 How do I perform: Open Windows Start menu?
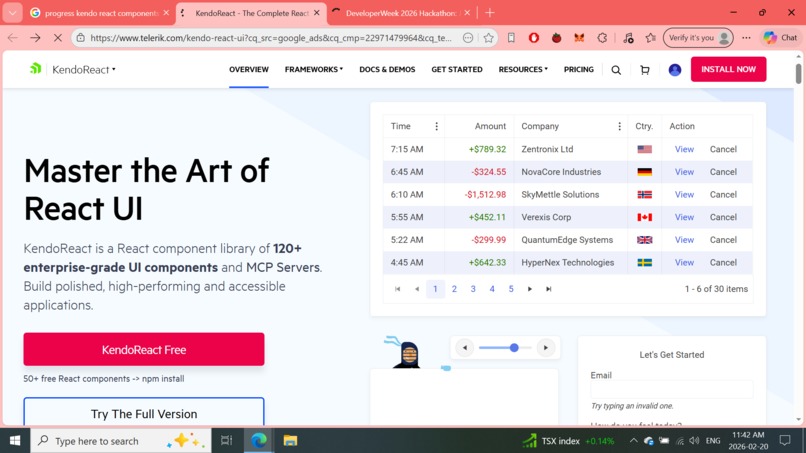[x=15, y=441]
